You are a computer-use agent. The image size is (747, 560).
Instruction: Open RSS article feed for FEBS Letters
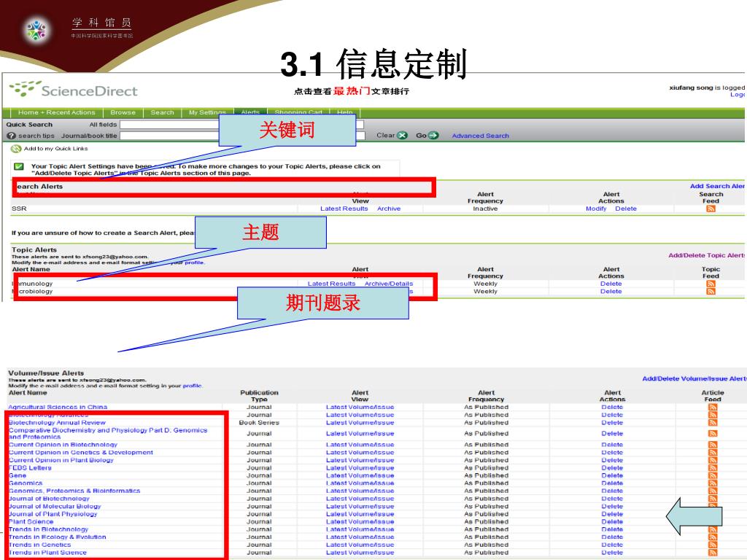coord(713,467)
